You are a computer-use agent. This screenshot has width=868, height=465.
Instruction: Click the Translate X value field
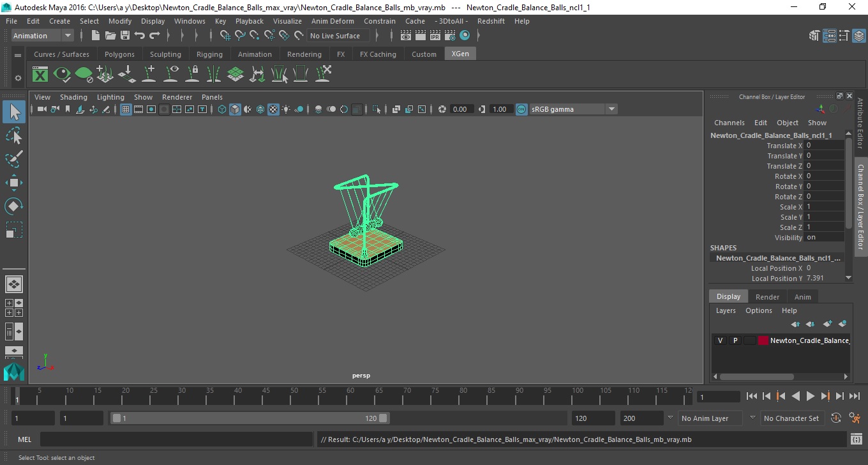(825, 146)
